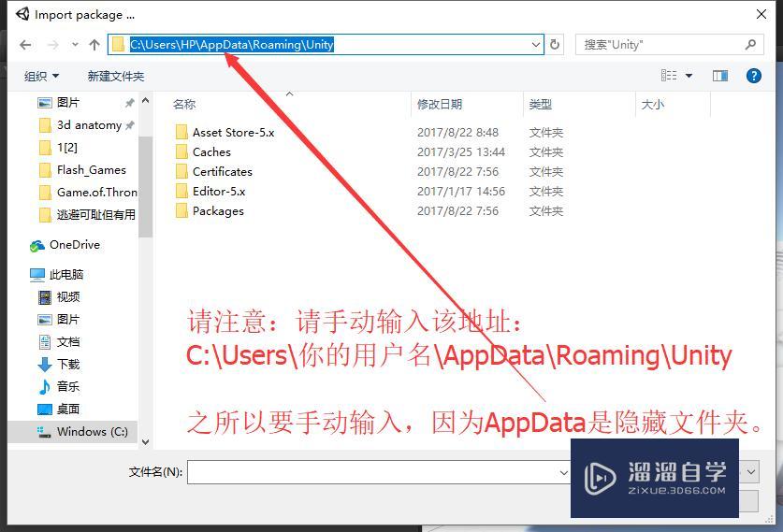Click date 2017/1/17 14:56 of Editor-5.x

click(x=461, y=191)
